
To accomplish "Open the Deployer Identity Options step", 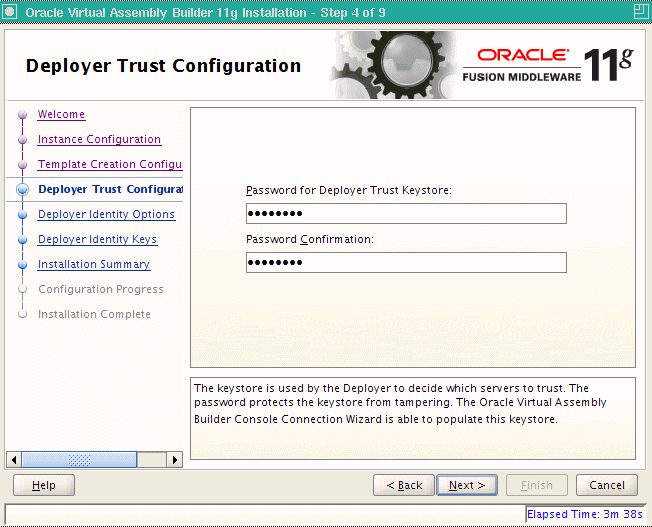I will pos(106,214).
